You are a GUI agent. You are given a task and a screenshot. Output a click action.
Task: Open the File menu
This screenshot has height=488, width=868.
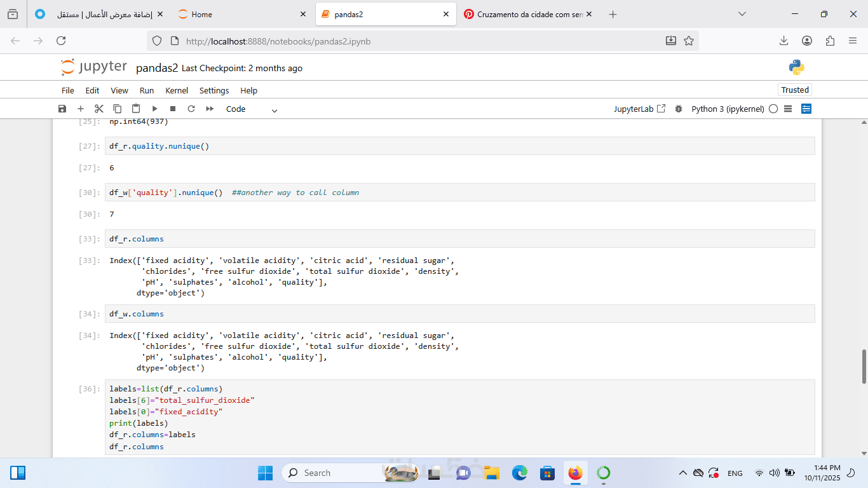pos(68,90)
